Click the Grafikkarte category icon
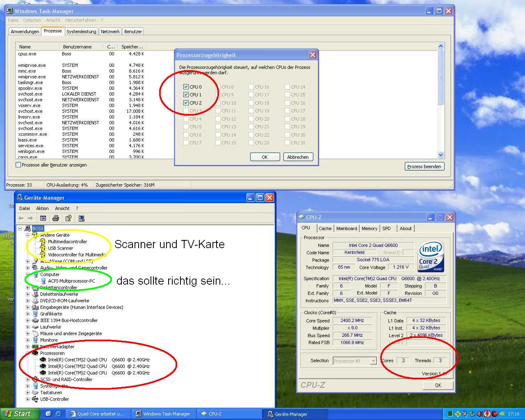Image resolution: width=525 pixels, height=420 pixels. coord(35,314)
